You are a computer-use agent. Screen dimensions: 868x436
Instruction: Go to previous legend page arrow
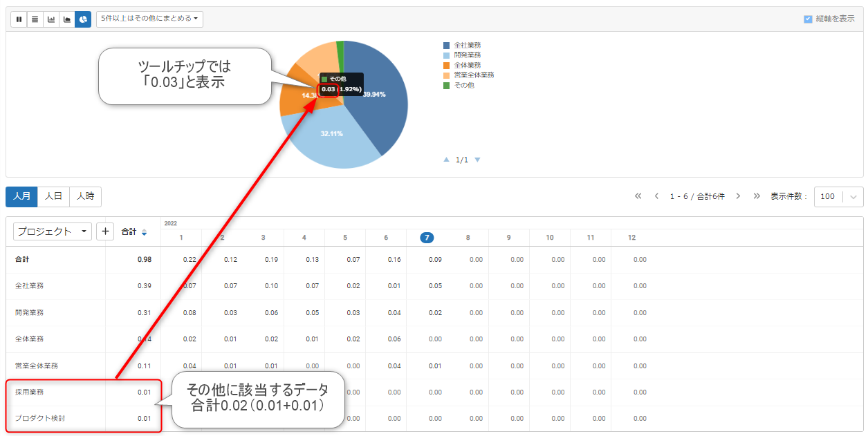point(447,160)
